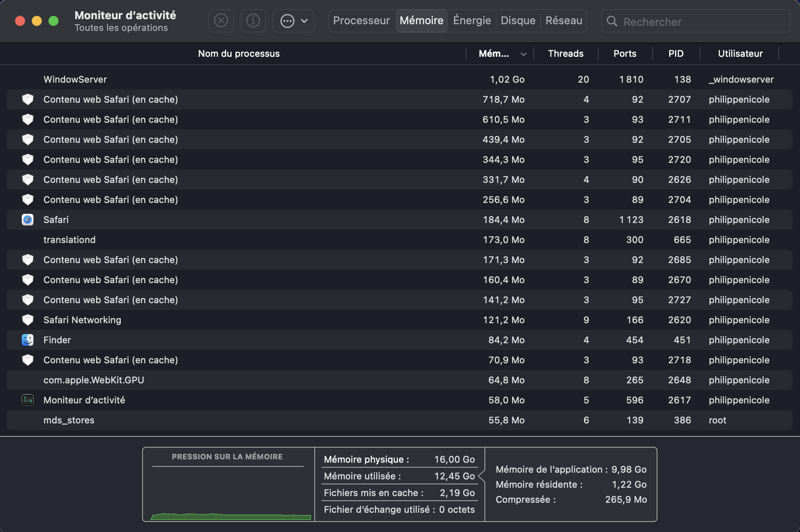Select the com.apple.WebKit.GPU process name

[x=94, y=380]
